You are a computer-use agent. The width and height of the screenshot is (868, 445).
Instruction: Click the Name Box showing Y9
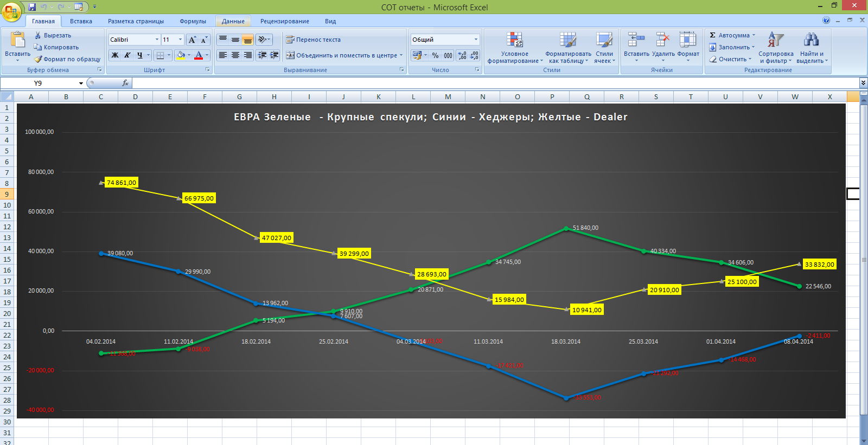[x=38, y=83]
